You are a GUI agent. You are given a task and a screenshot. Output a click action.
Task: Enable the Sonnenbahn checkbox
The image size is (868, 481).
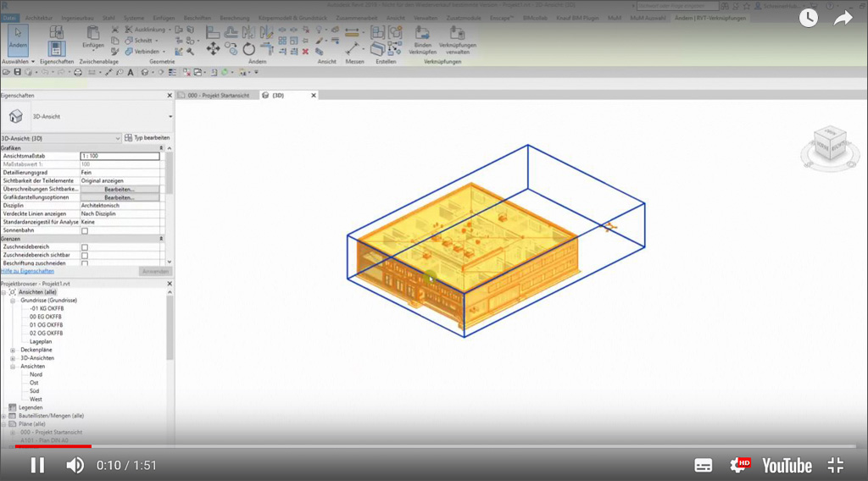[x=85, y=230]
